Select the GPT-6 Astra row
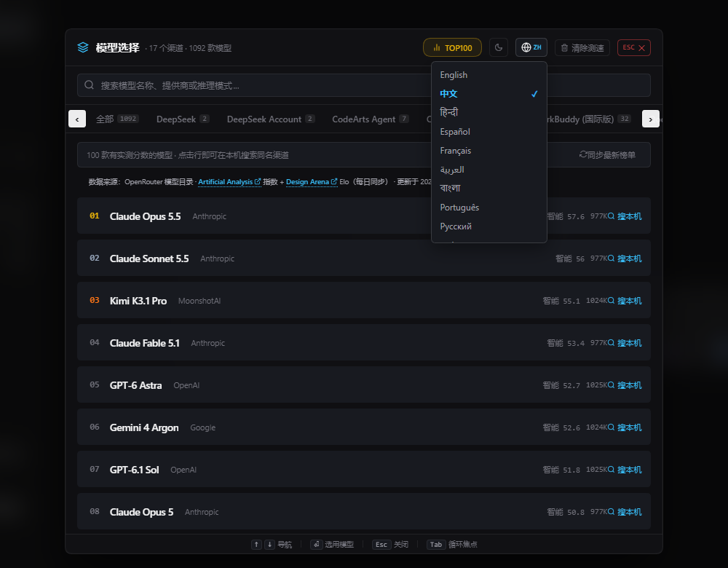This screenshot has height=568, width=728. (x=363, y=385)
